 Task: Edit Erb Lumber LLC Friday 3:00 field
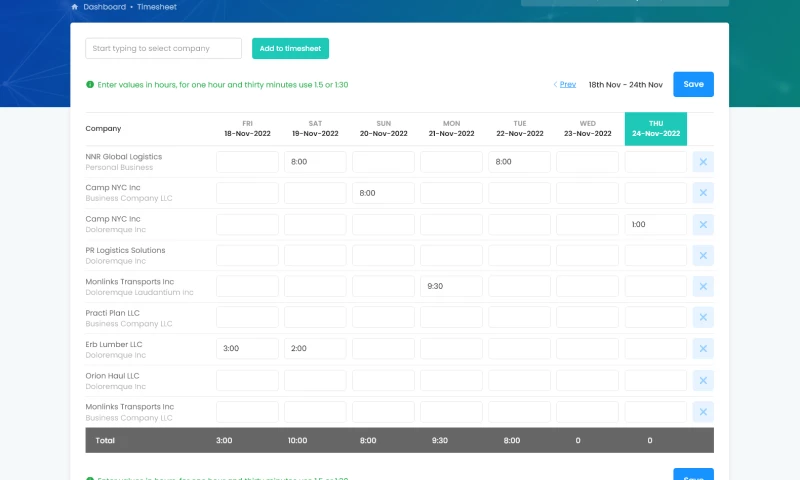247,349
